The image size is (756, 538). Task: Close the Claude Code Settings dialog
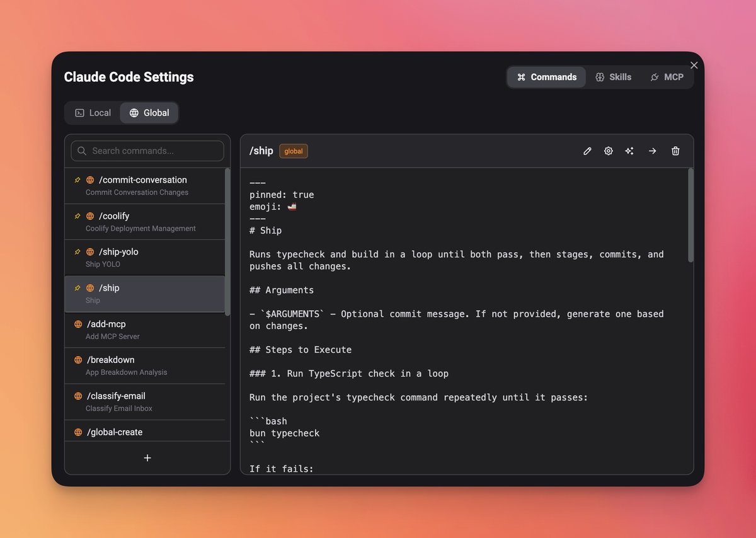(x=694, y=65)
